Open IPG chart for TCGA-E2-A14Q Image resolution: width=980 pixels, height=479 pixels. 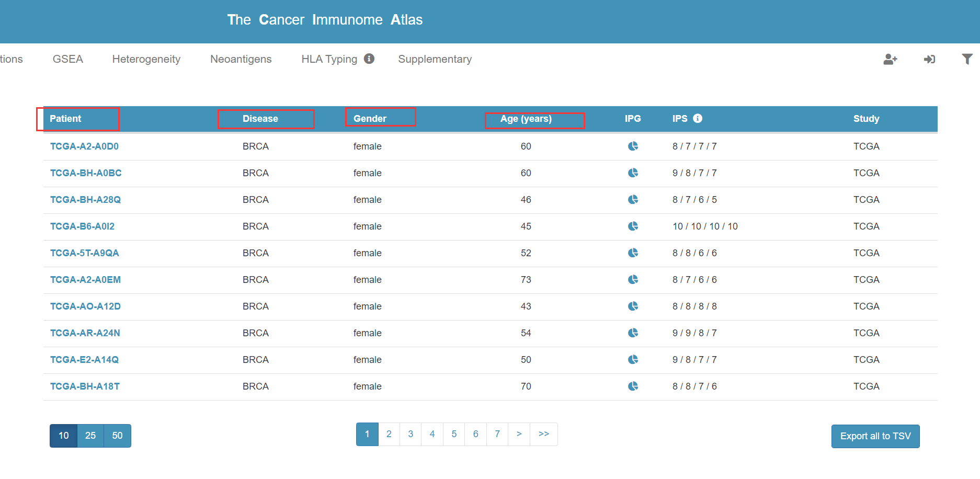pos(633,359)
